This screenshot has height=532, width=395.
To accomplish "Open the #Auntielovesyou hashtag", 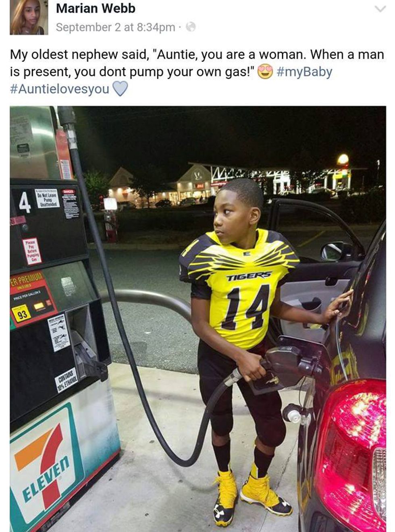I will click(60, 89).
